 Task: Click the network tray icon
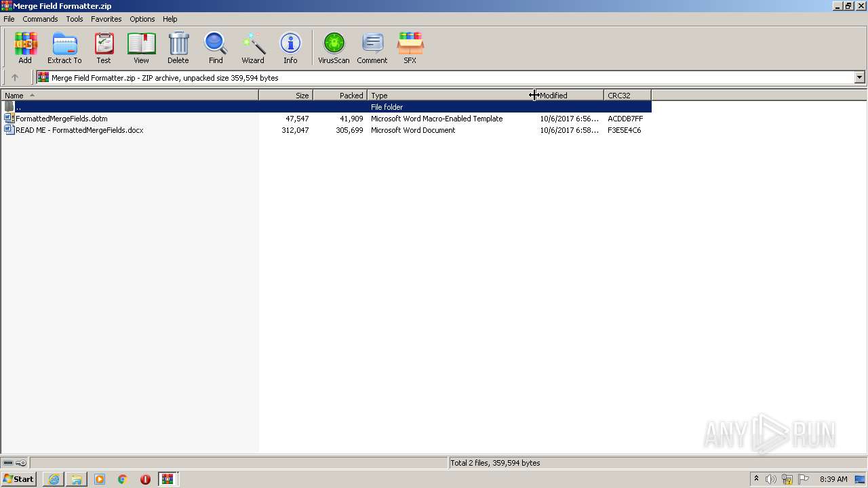point(787,479)
